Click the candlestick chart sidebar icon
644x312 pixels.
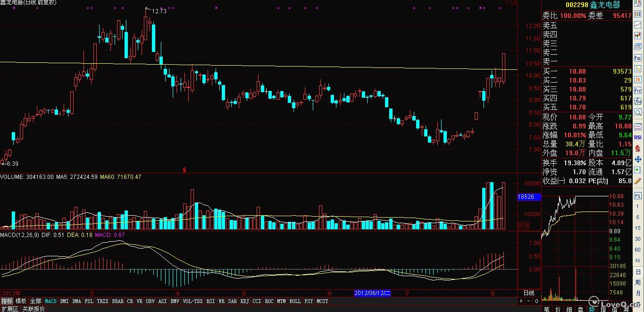pos(638,35)
